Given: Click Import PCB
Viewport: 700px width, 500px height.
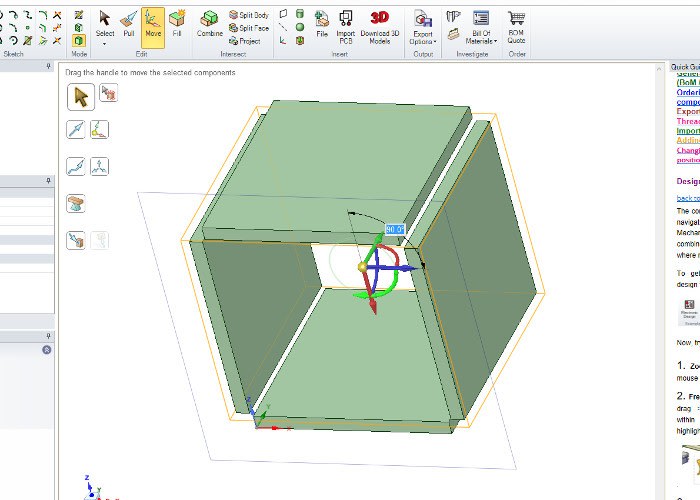Looking at the screenshot, I should coord(346,27).
